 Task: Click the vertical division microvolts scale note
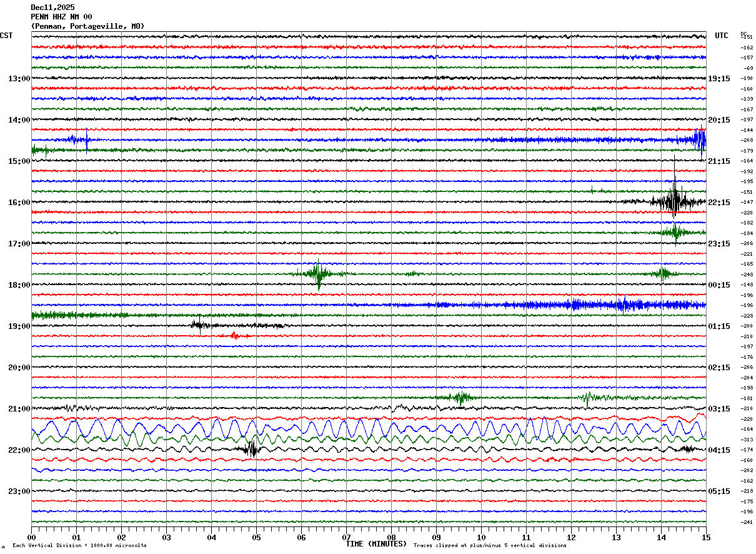79,546
